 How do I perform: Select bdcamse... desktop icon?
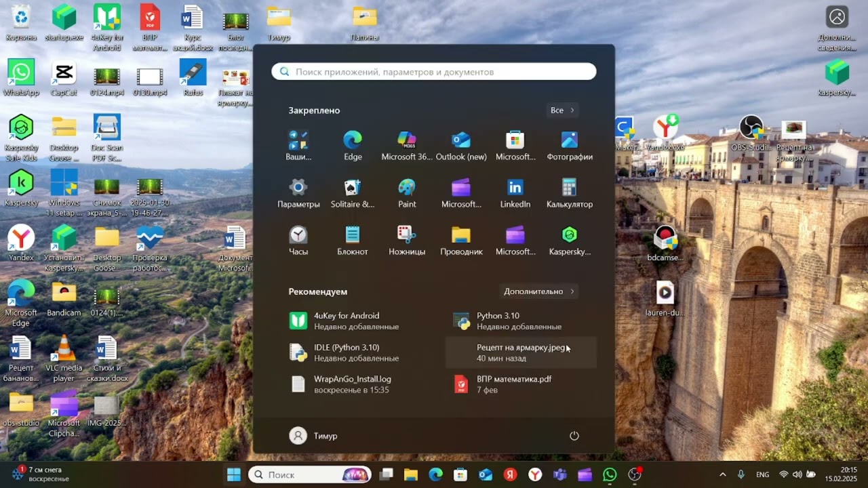(x=665, y=244)
